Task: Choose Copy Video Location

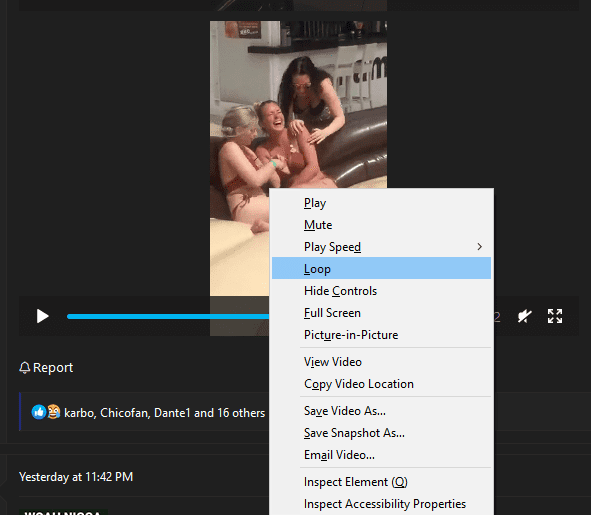Action: tap(381, 384)
